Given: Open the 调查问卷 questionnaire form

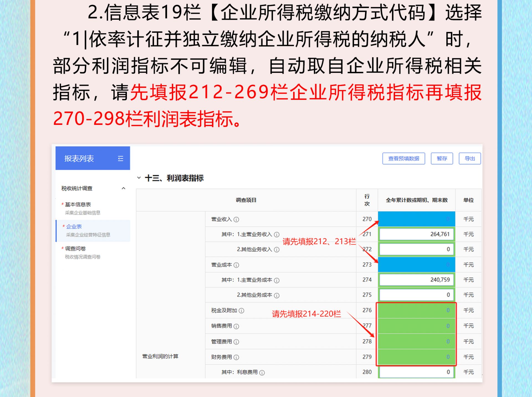Looking at the screenshot, I should click(75, 249).
